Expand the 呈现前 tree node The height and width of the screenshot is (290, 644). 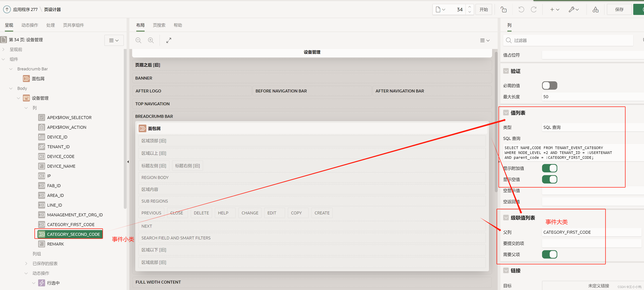[3, 49]
